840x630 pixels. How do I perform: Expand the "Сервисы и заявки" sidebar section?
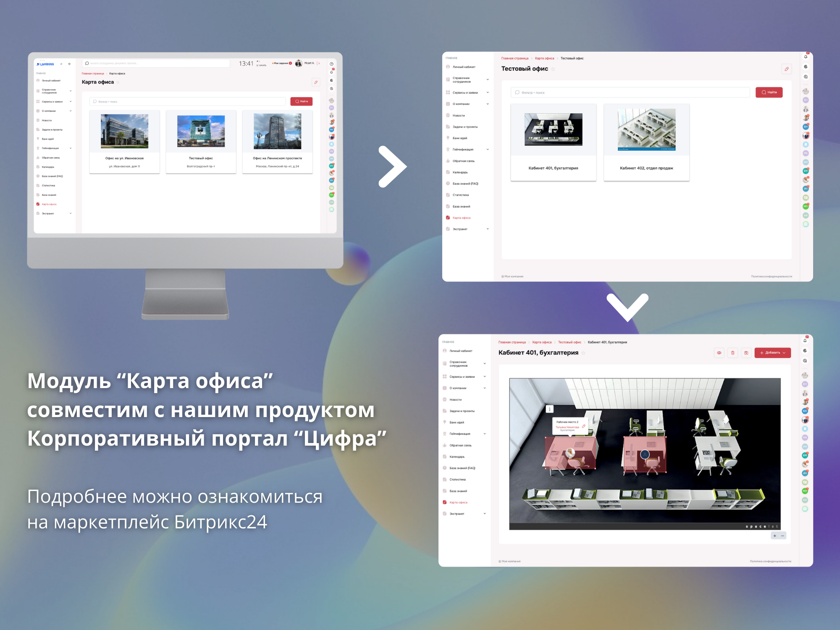point(485,376)
